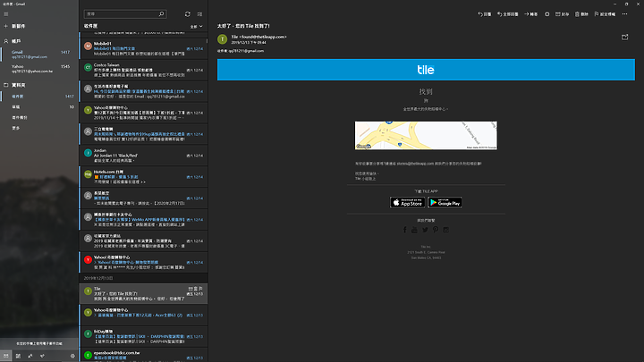
Task: Select the Tile email in message list
Action: point(144,293)
